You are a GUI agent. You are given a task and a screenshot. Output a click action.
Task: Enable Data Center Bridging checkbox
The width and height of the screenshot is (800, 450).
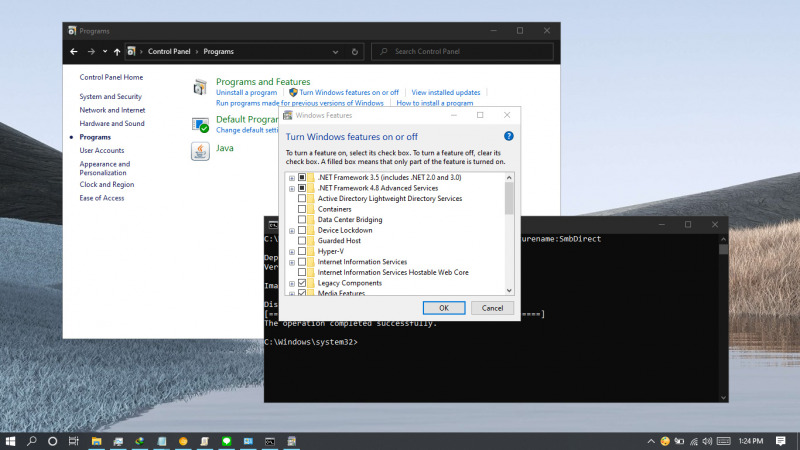point(302,219)
